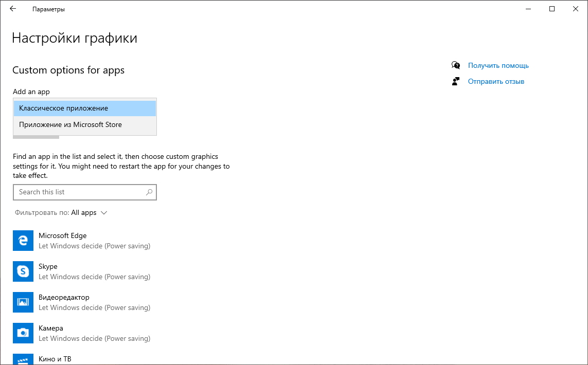Click the Search this list field
This screenshot has width=588, height=365.
(x=80, y=192)
